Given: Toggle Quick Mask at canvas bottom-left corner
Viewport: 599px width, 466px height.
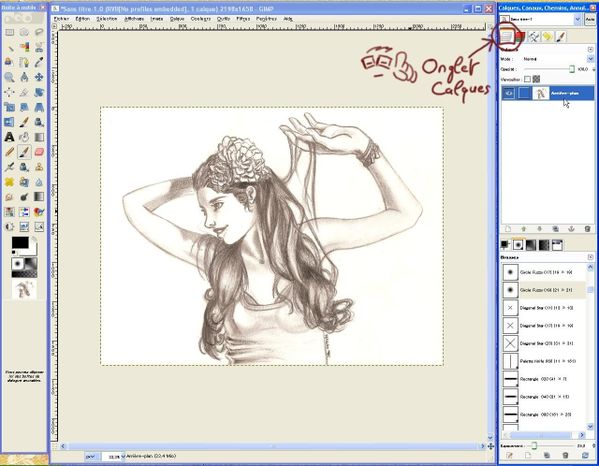Looking at the screenshot, I should (54, 446).
